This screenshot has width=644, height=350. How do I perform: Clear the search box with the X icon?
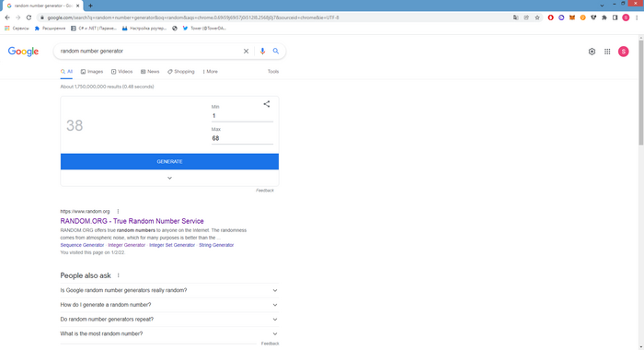pos(246,52)
